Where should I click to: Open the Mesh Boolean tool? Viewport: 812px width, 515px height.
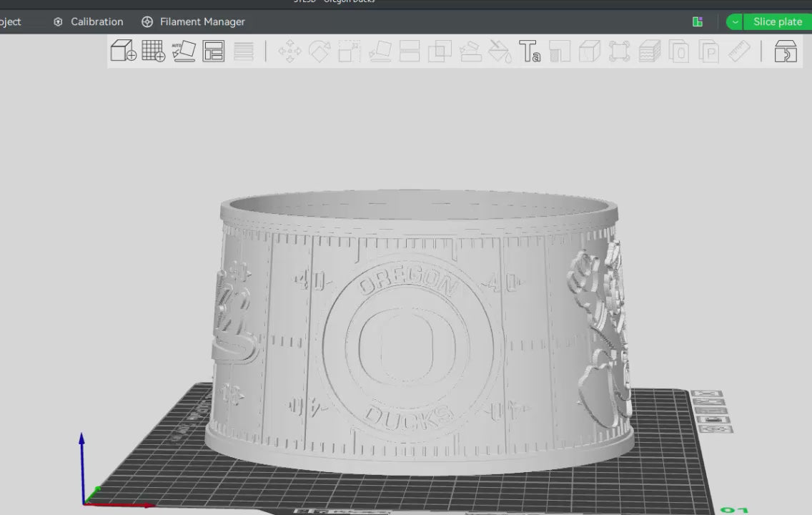point(440,51)
